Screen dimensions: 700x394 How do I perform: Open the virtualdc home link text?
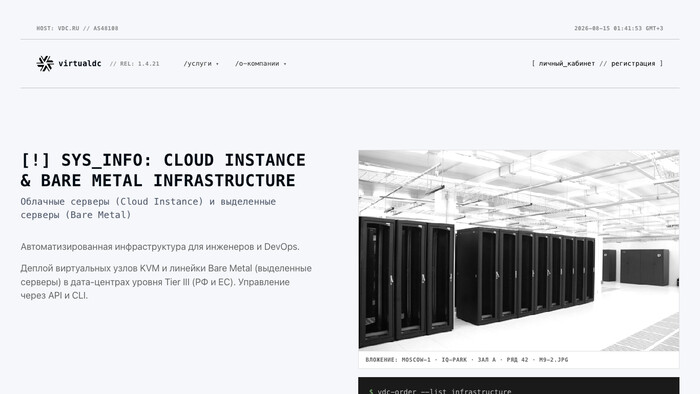(80, 64)
